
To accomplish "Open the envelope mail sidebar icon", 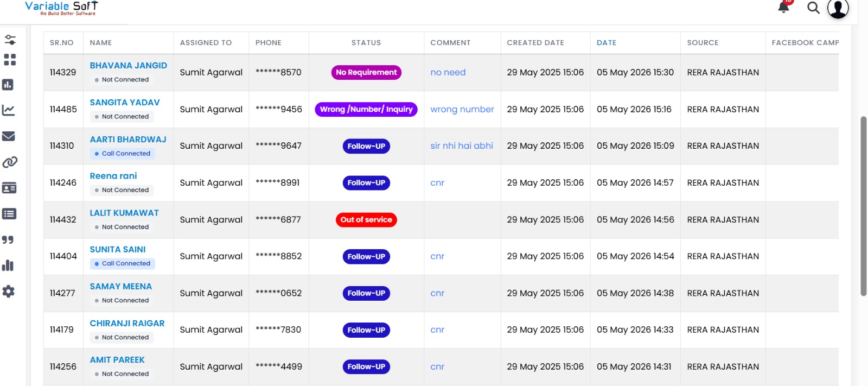I will (9, 136).
